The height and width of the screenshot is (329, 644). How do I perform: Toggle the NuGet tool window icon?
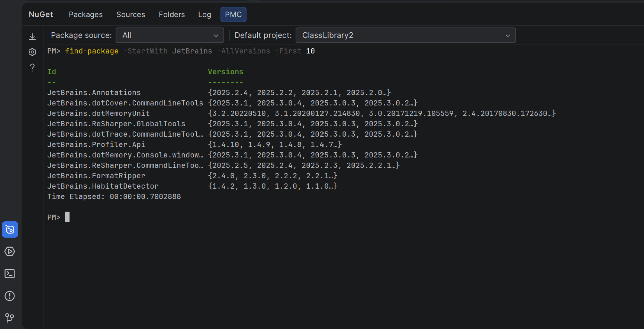(x=10, y=229)
